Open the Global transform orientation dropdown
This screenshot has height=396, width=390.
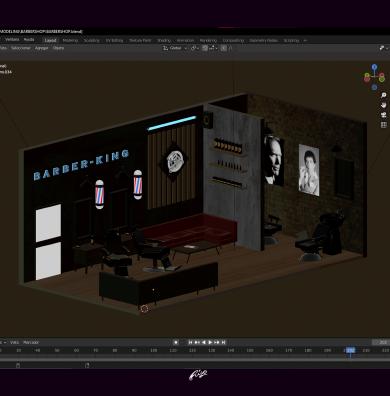coord(175,48)
